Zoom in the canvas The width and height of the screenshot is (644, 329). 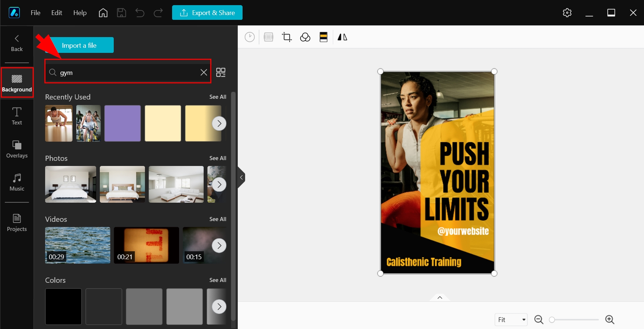coord(610,320)
